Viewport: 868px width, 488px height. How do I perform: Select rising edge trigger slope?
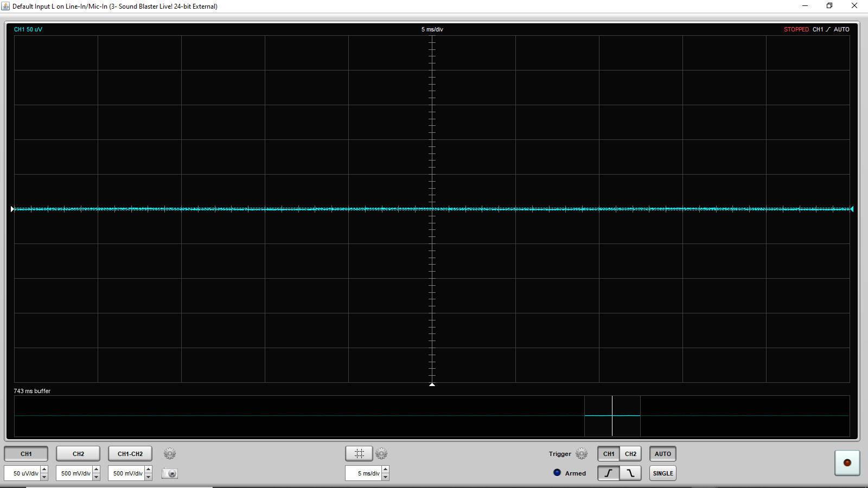pyautogui.click(x=609, y=473)
